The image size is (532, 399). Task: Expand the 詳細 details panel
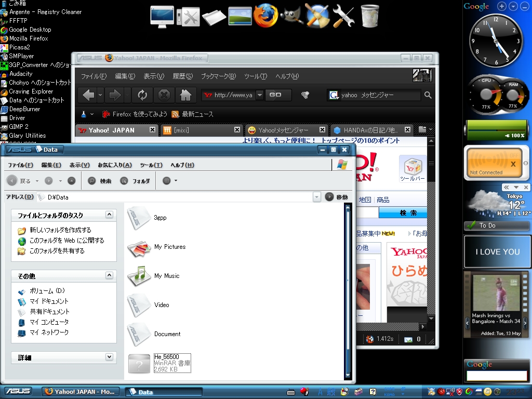click(109, 356)
